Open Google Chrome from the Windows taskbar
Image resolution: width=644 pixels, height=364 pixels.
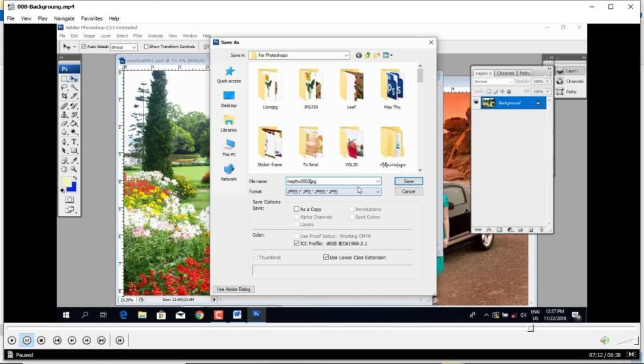[199, 315]
